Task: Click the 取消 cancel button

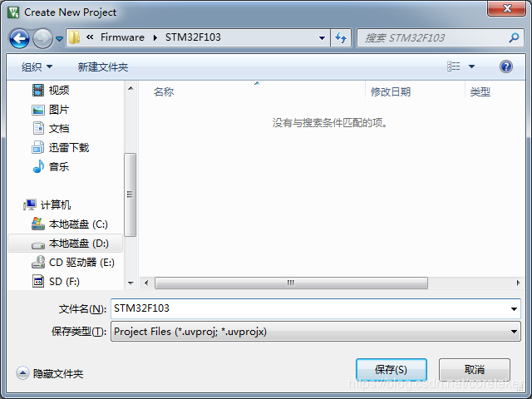Action: 475,369
